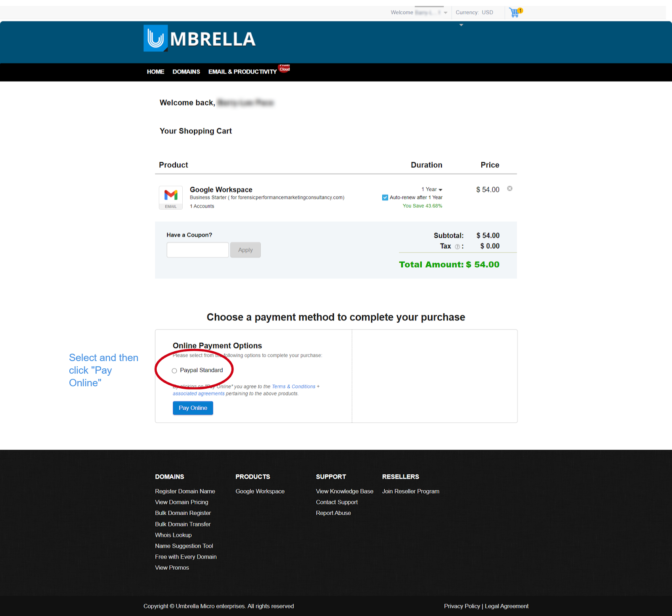The width and height of the screenshot is (672, 616).
Task: Open the shopping cart icon
Action: pos(515,12)
